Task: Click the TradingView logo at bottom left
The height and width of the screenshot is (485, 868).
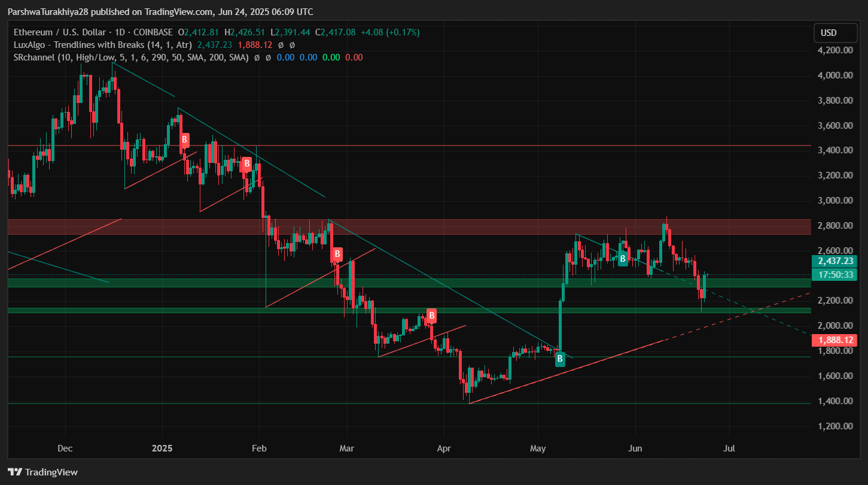Action: (43, 472)
